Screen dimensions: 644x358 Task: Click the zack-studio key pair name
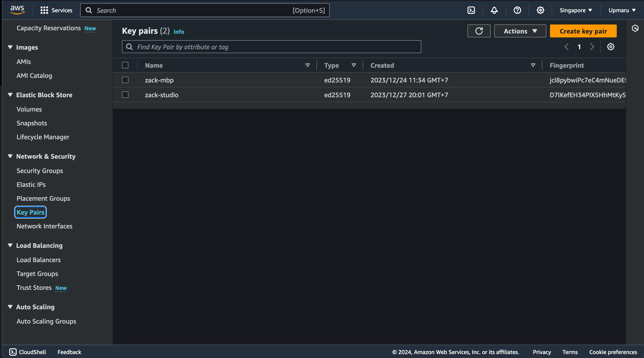pyautogui.click(x=162, y=95)
